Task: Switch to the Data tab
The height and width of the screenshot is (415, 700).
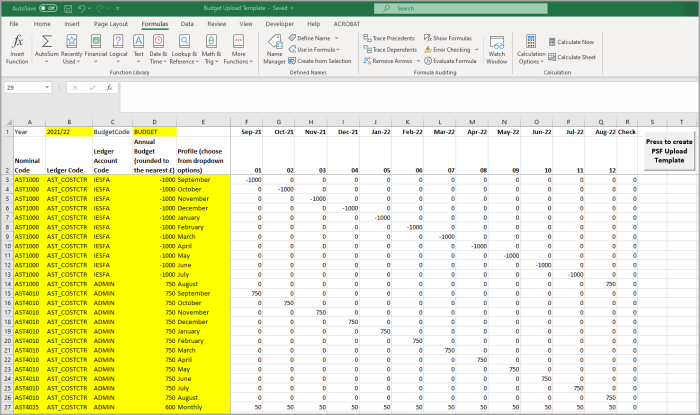Action: pyautogui.click(x=187, y=21)
